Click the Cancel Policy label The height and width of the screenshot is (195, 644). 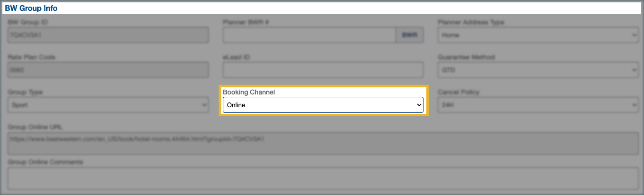pos(458,92)
